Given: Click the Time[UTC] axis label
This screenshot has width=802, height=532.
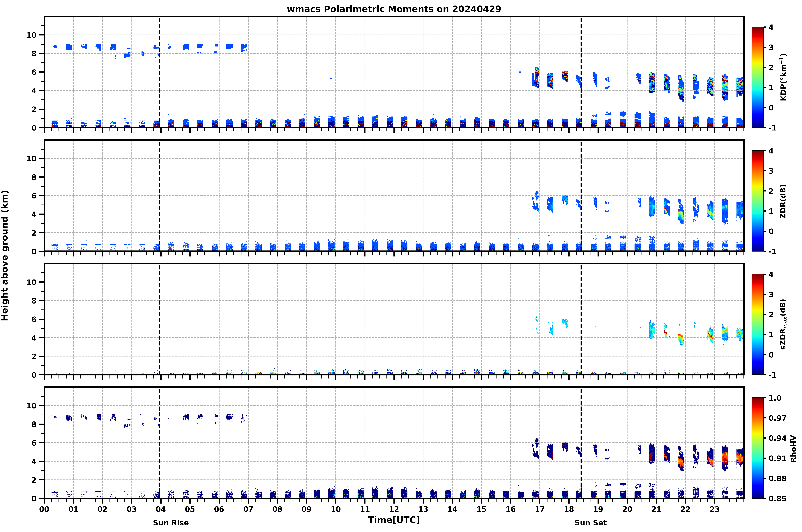Looking at the screenshot, I should coord(394,520).
